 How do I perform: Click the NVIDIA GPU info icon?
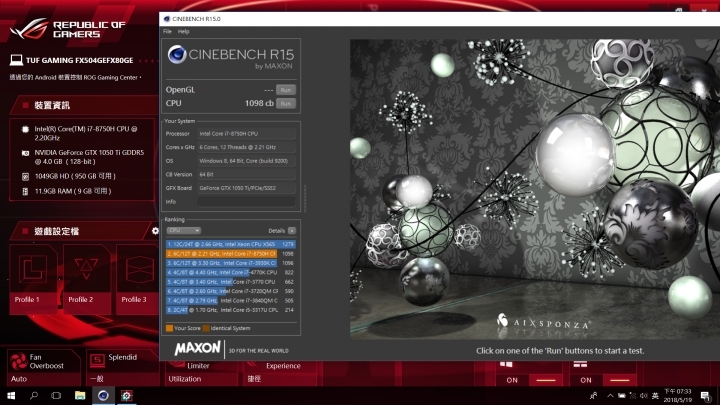coord(25,153)
